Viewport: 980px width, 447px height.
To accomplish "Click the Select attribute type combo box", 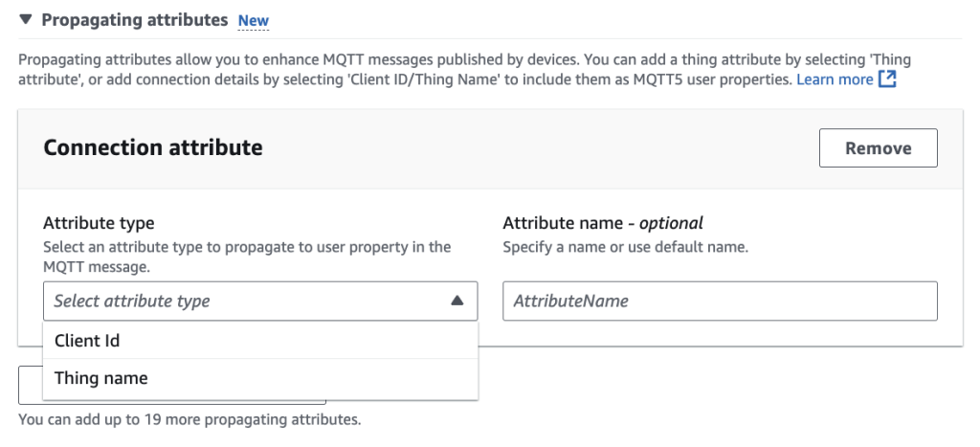I will (249, 301).
